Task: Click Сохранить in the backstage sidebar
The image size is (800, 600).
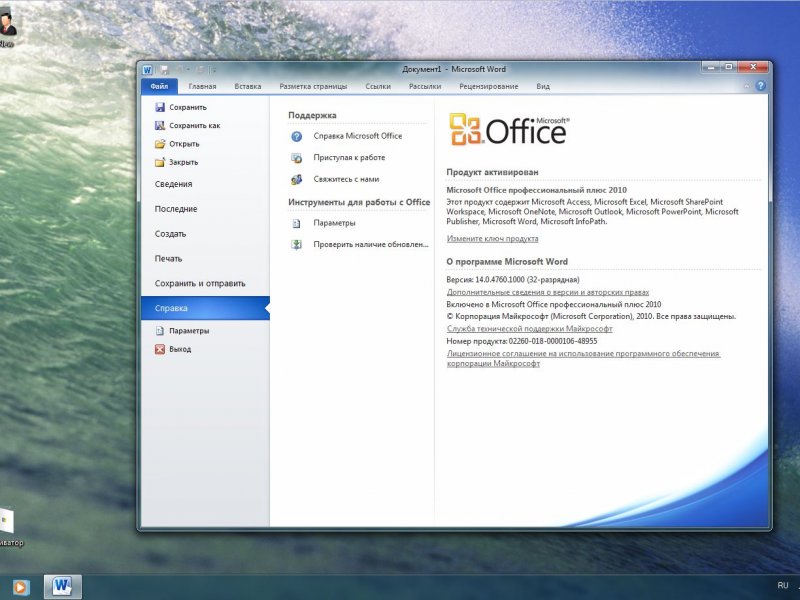Action: [182, 107]
